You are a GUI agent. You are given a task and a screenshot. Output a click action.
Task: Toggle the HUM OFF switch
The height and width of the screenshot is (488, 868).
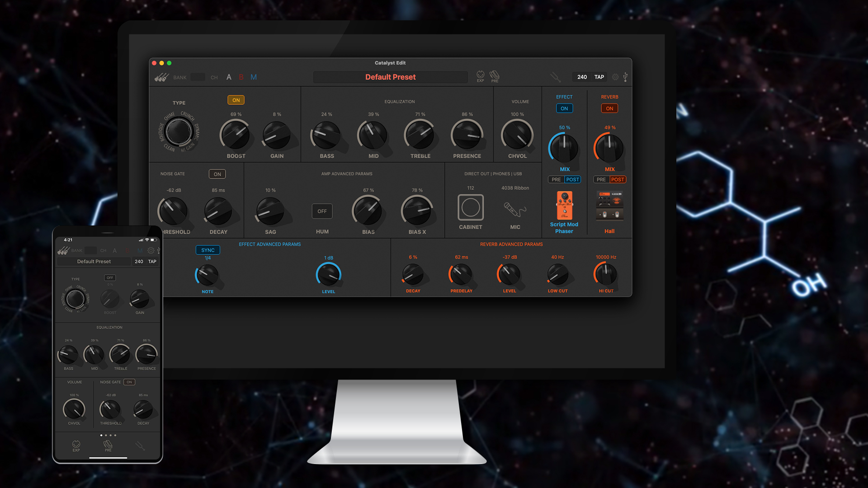pos(322,211)
